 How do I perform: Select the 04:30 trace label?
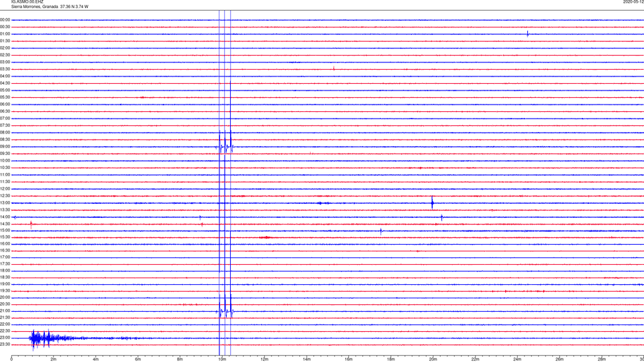[5, 83]
